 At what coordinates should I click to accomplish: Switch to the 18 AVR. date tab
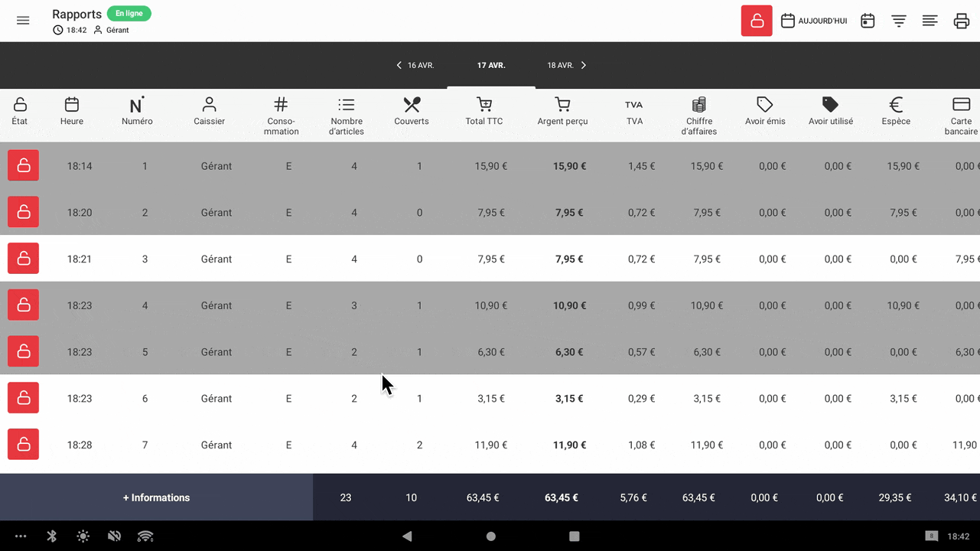560,66
